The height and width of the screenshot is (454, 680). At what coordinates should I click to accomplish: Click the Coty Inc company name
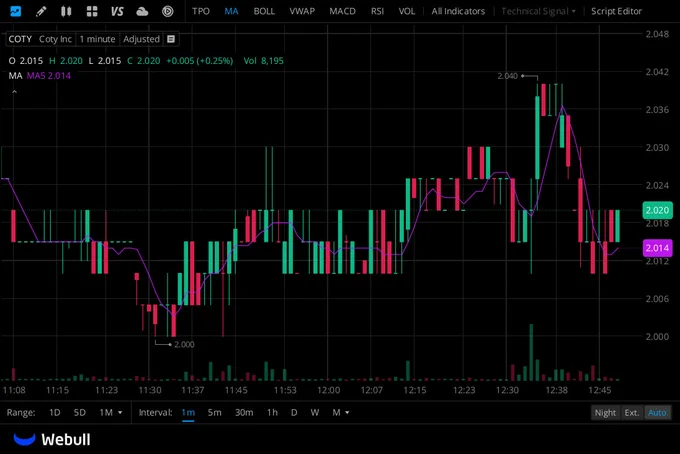[x=55, y=39]
